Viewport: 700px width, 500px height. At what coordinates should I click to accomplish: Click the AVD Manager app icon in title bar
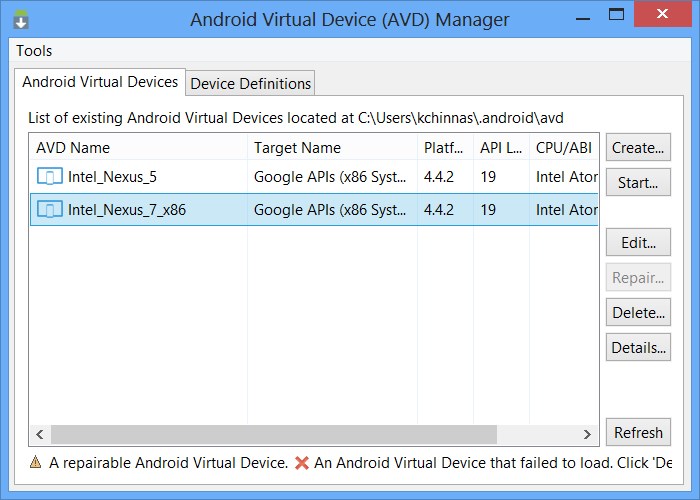pyautogui.click(x=21, y=19)
